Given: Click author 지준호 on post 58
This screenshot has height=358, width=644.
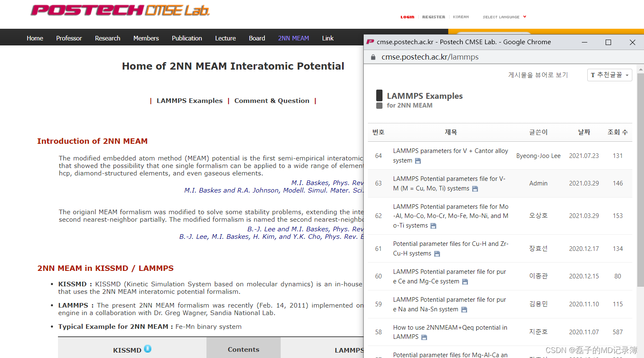Looking at the screenshot, I should click(538, 332).
